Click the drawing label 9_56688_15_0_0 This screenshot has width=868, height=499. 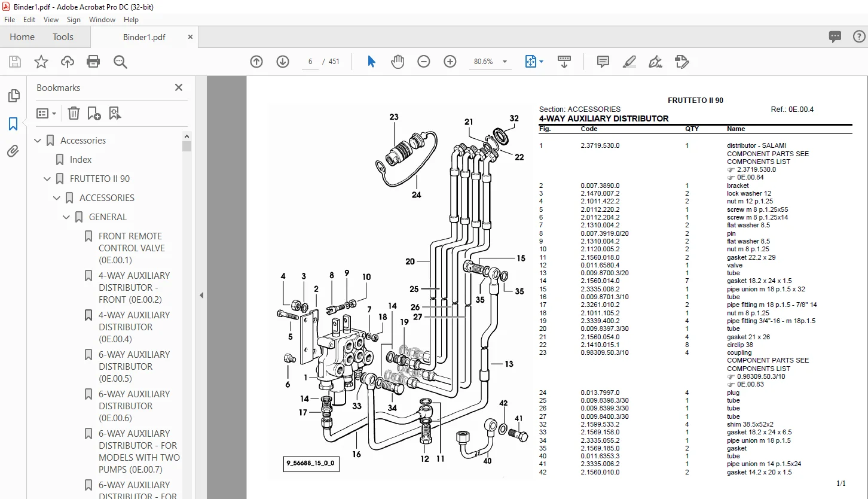(311, 464)
